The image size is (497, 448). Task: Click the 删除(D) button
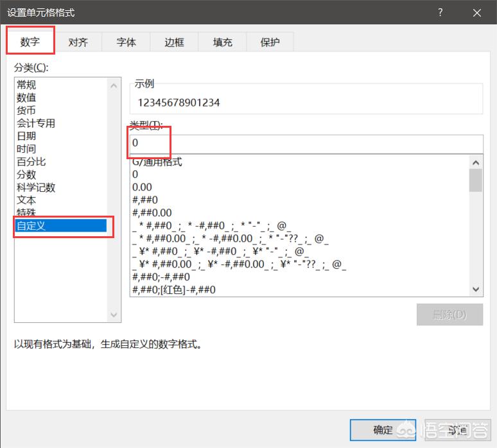(449, 314)
